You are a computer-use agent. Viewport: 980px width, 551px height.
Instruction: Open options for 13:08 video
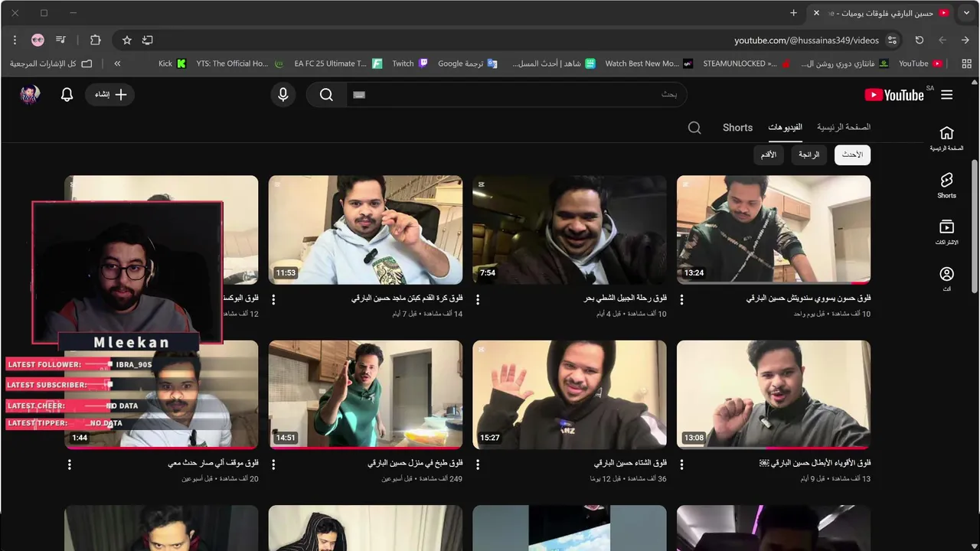[681, 465]
